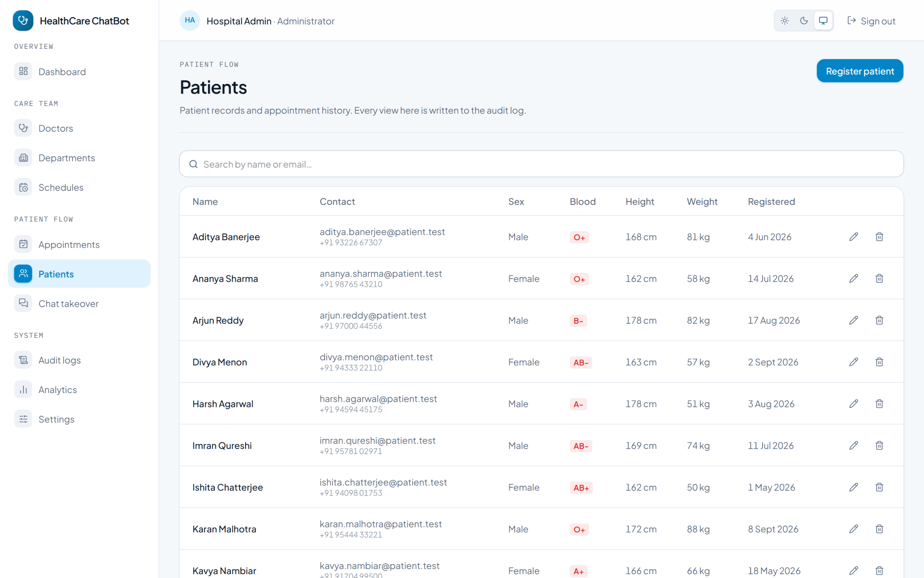Image resolution: width=924 pixels, height=578 pixels.
Task: Open Chat takeover page
Action: point(79,303)
